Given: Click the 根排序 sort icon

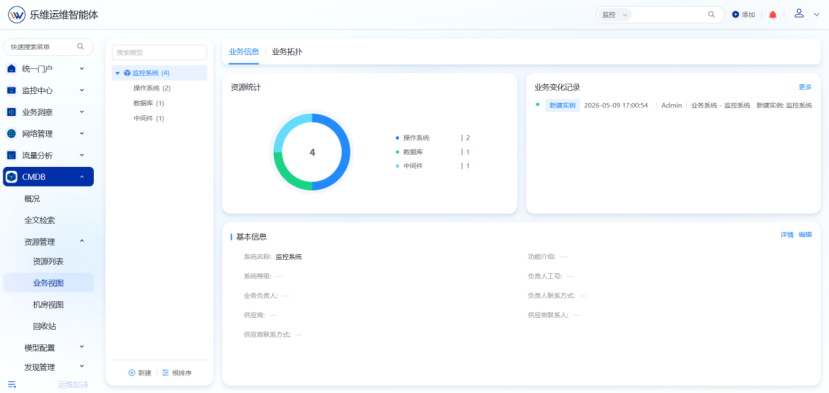Looking at the screenshot, I should (165, 373).
